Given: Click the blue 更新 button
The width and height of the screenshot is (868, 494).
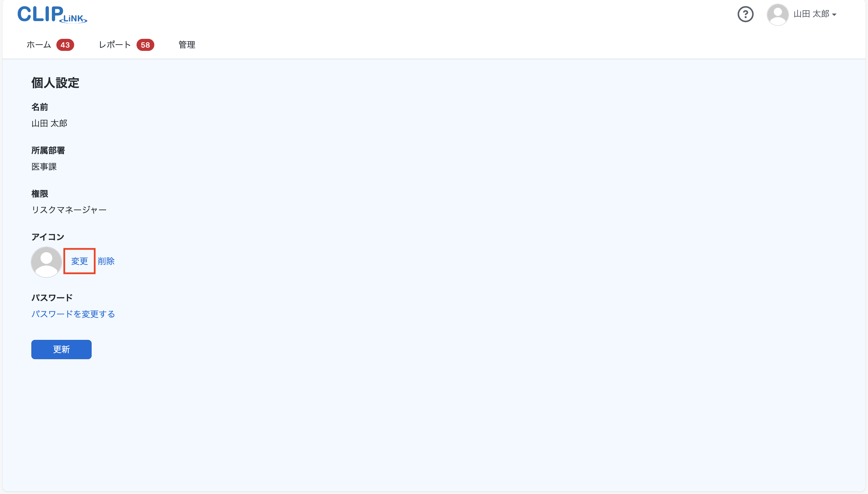Looking at the screenshot, I should pos(61,350).
